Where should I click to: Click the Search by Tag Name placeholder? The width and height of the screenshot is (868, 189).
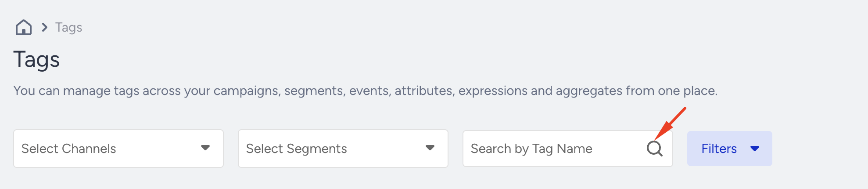531,149
